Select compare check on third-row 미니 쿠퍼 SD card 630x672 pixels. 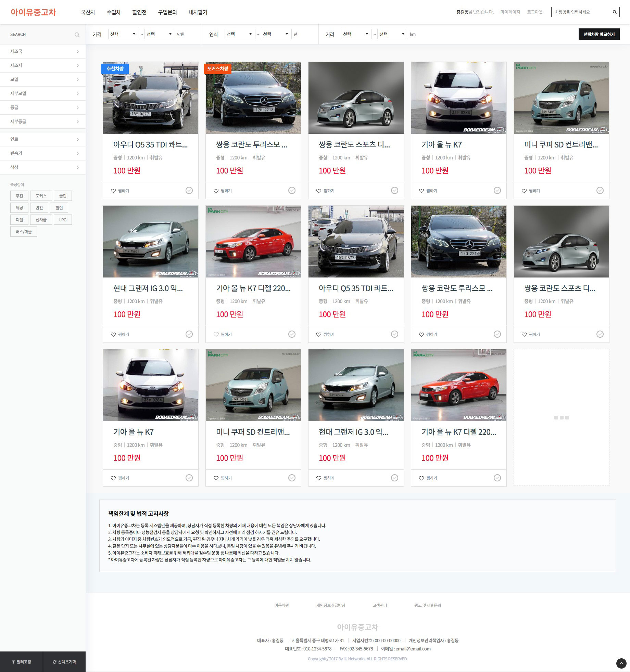[x=292, y=478]
